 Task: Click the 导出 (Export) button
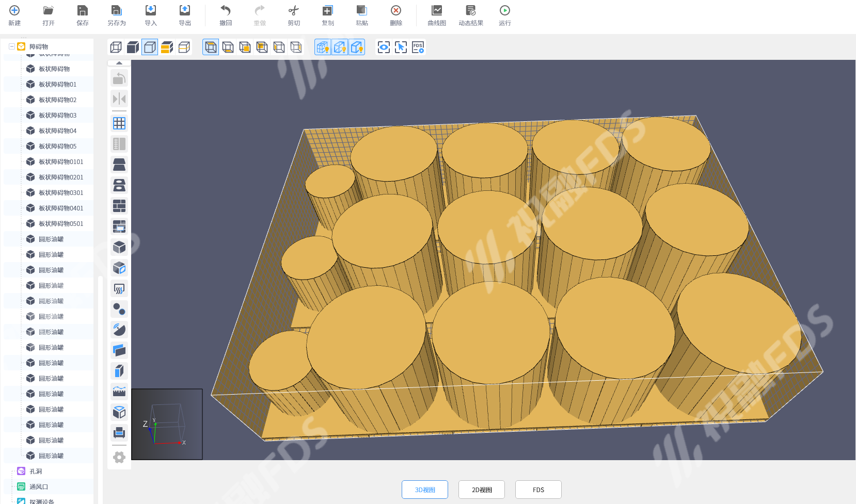[x=185, y=15]
